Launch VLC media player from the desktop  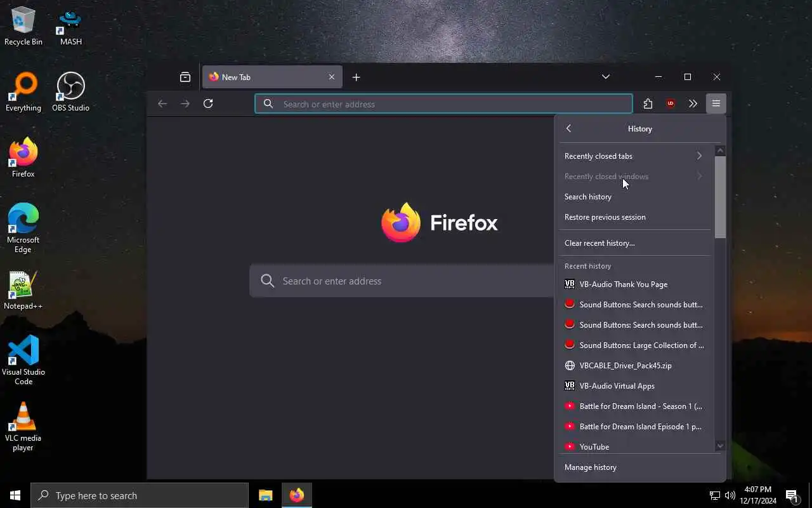coord(23,427)
